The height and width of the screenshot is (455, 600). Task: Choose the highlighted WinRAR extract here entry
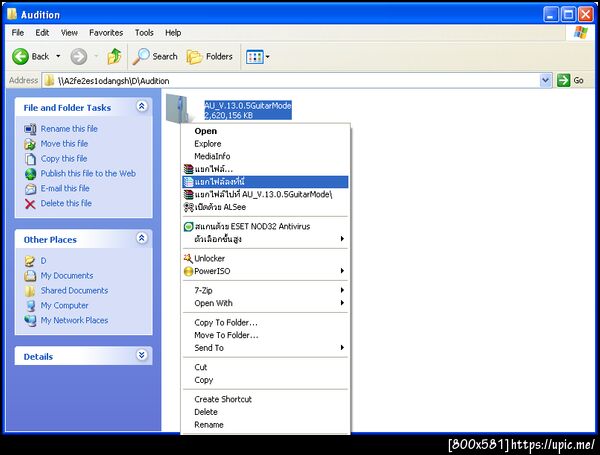tap(266, 182)
